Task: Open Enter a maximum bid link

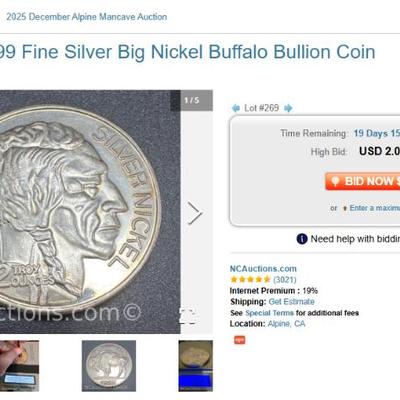Action: [375, 208]
